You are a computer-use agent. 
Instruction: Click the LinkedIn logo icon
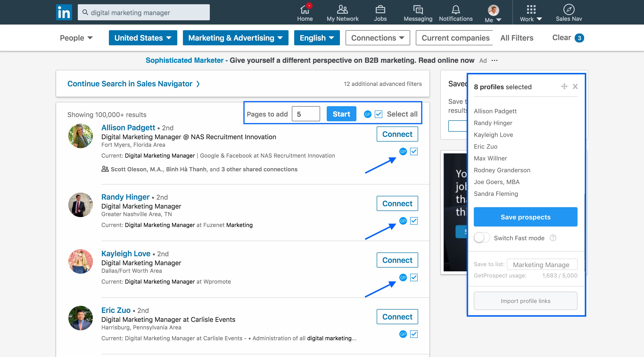click(x=64, y=12)
